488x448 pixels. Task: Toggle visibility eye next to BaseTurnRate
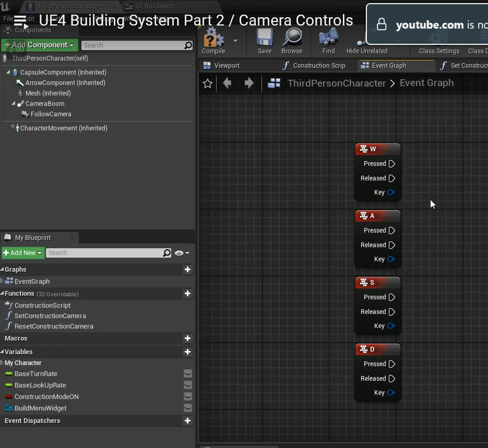(187, 374)
